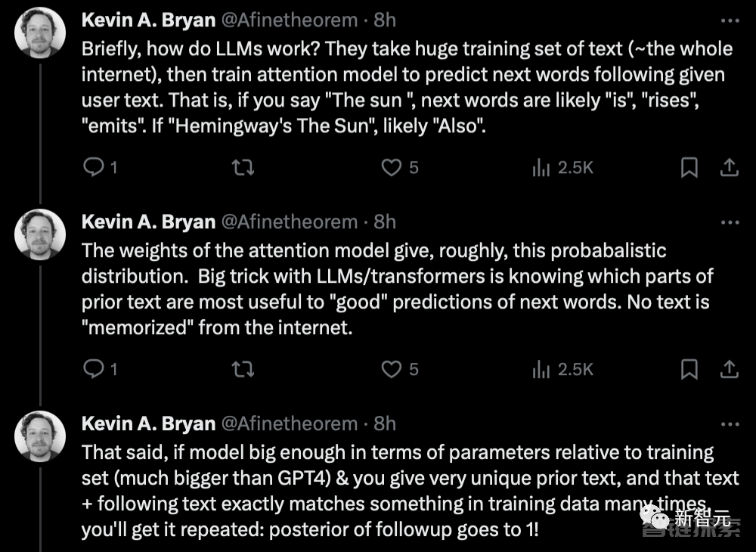
Task: Like the second tweet about attention weights
Action: tap(391, 369)
